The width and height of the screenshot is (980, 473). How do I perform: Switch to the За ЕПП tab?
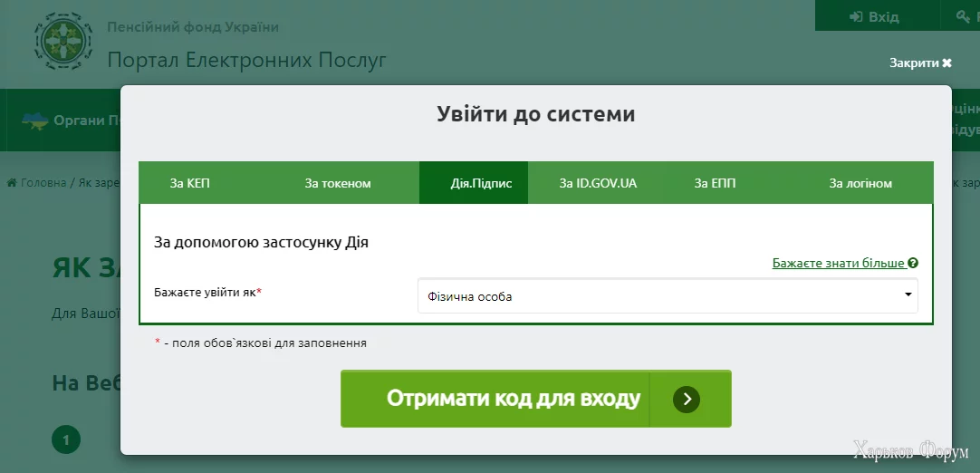tap(715, 183)
